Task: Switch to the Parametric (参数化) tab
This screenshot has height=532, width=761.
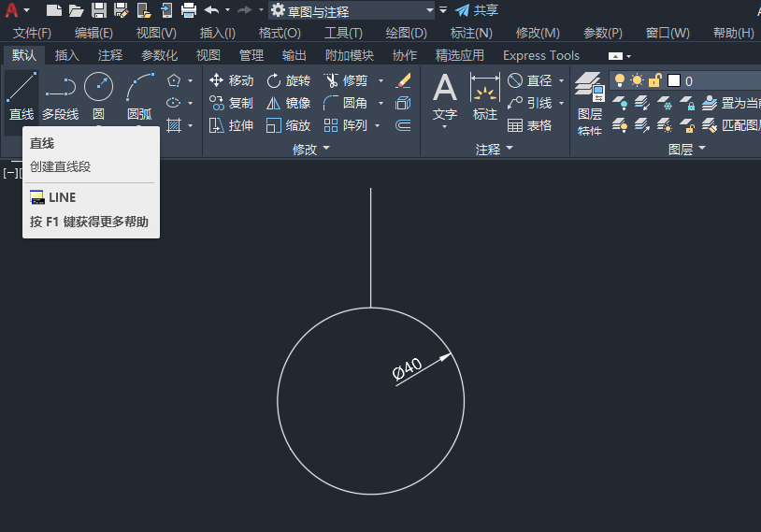Action: click(x=159, y=55)
